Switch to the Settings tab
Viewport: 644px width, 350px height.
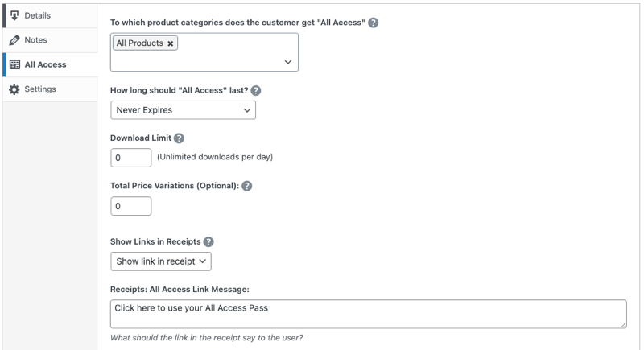point(40,89)
